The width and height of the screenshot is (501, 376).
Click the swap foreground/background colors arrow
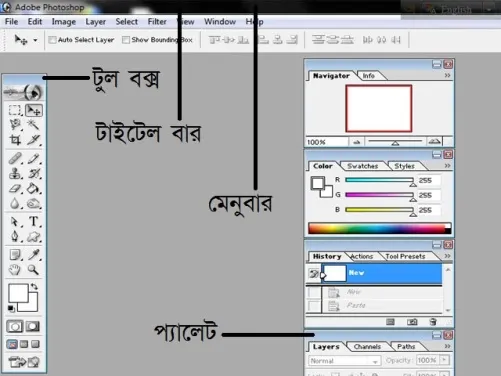pos(34,286)
